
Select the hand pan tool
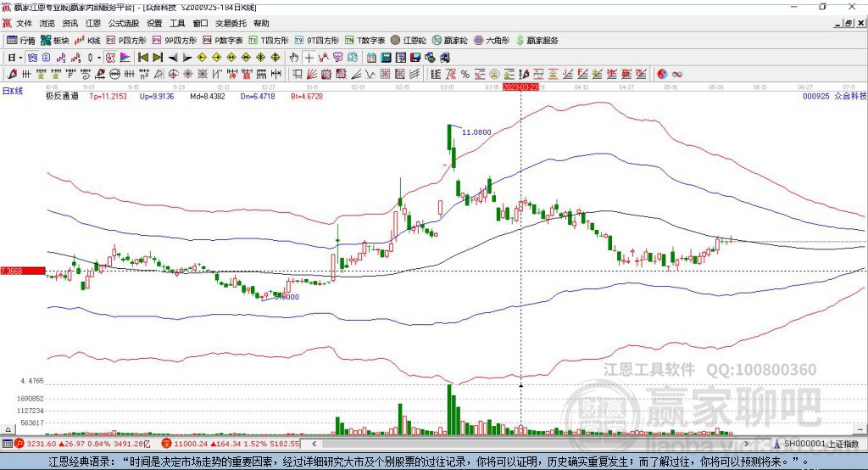click(294, 58)
